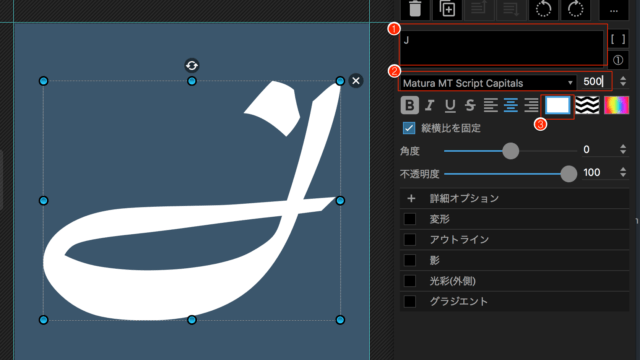Screen dimensions: 640x360
Task: Enable the アウトライン checkbox
Action: [x=409, y=240]
